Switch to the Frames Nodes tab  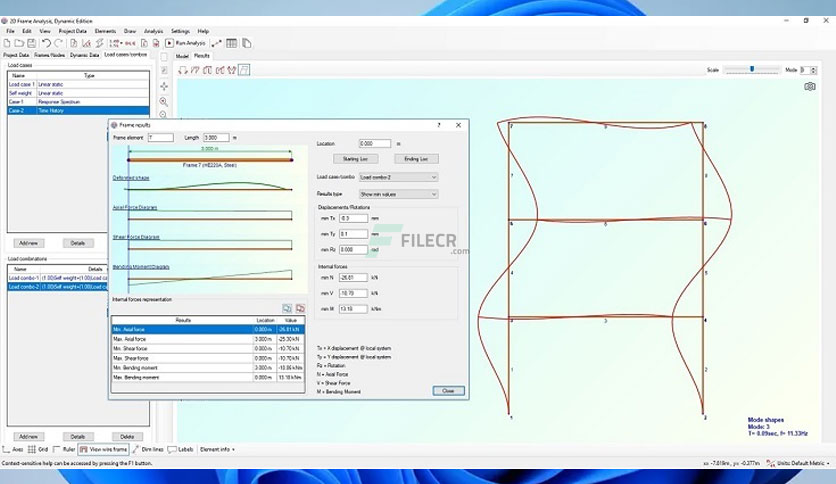tap(50, 55)
